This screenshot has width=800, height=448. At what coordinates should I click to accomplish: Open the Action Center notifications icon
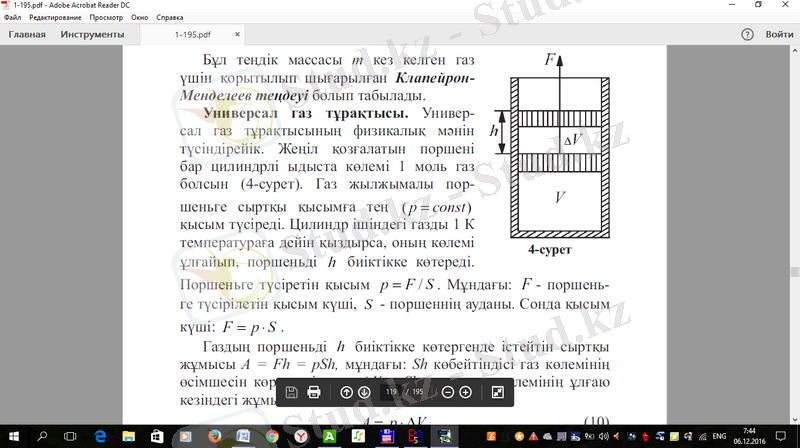(x=781, y=436)
